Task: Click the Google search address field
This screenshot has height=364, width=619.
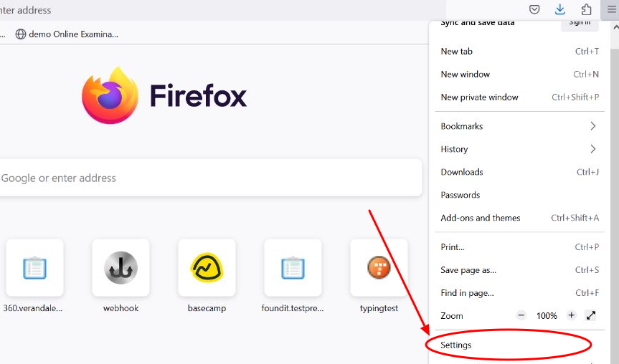Action: (x=208, y=178)
